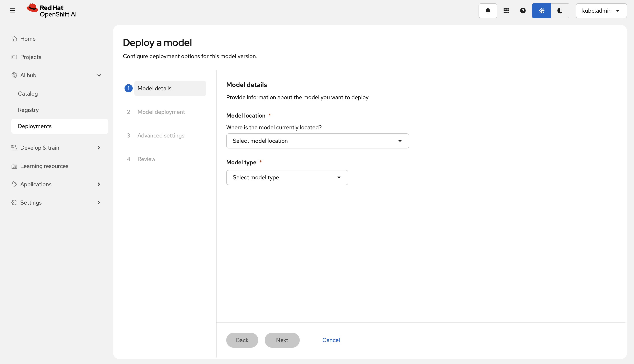Screen dimensions: 634x364
Task: Collapse the AI hub section
Action: click(x=99, y=75)
